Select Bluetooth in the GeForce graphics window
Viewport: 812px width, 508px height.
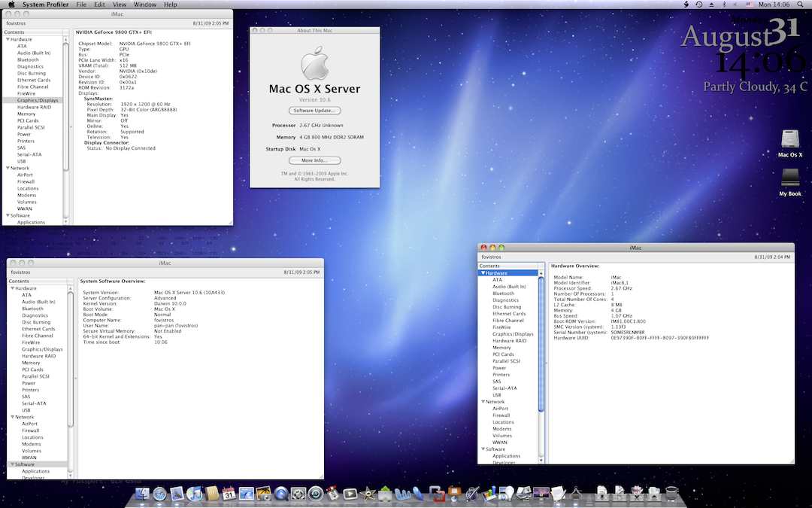point(28,59)
